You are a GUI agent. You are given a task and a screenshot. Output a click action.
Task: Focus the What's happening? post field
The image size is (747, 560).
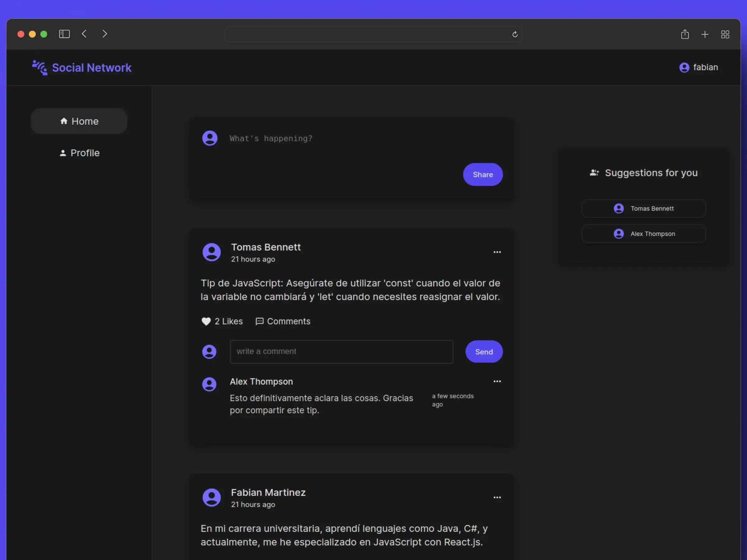click(x=366, y=138)
